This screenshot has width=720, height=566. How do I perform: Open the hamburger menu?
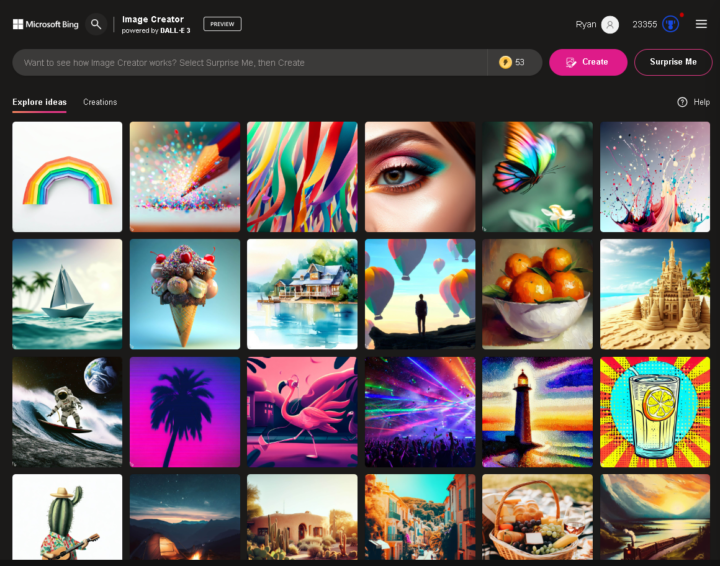pos(701,24)
